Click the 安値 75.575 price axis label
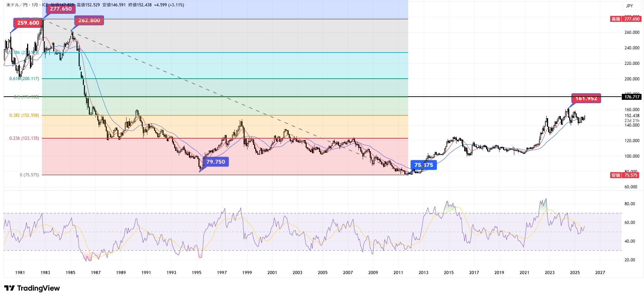This screenshot has height=297, width=644. click(625, 175)
